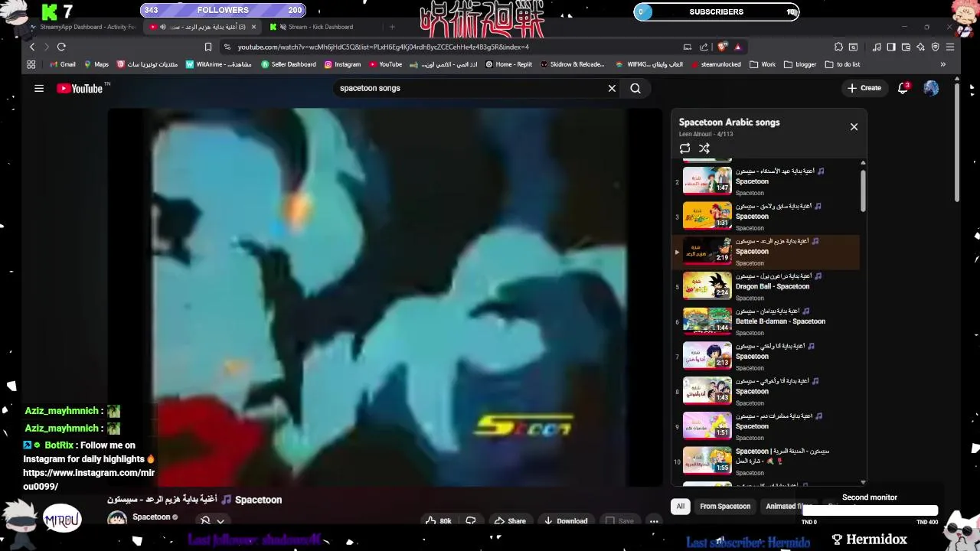980x551 pixels.
Task: Open a new browser tab
Action: pos(392,27)
